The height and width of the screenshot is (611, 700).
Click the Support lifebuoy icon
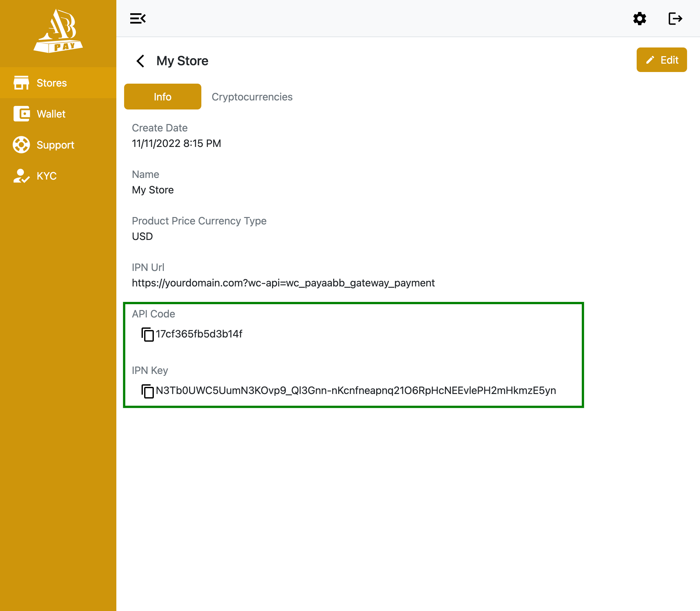21,145
